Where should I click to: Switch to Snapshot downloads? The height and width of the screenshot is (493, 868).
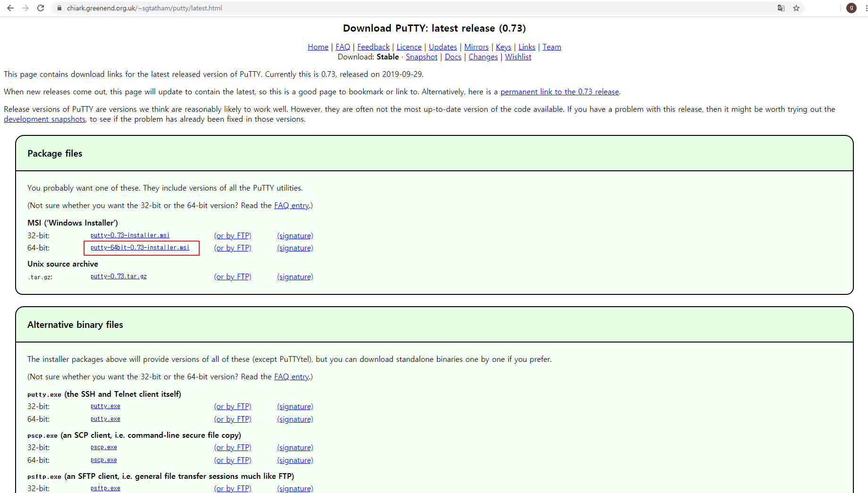[421, 57]
